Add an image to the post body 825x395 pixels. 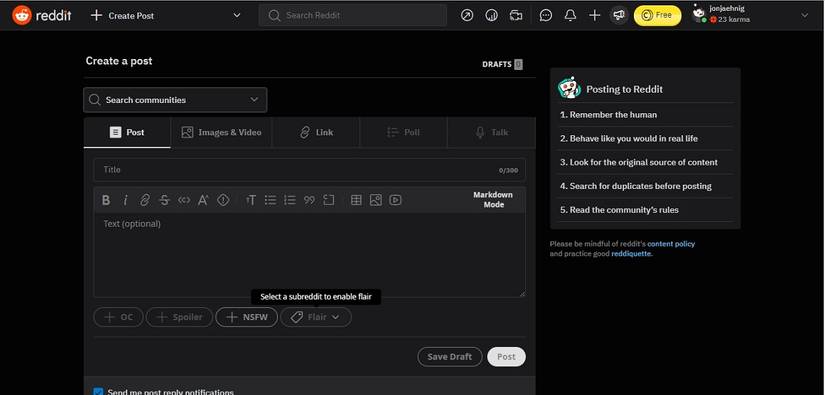[x=376, y=200]
